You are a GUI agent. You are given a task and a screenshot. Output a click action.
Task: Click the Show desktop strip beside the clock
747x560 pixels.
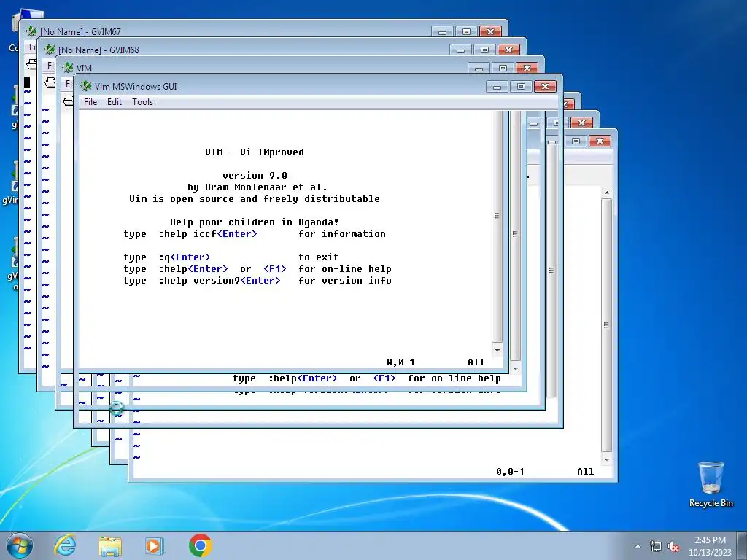(x=742, y=545)
